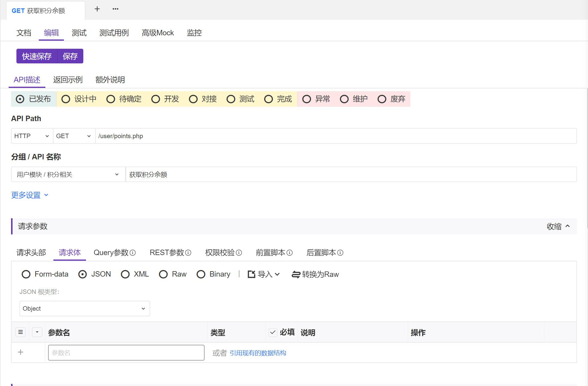588x386 pixels.
Task: Open the Object JSON root type dropdown
Action: tap(85, 309)
